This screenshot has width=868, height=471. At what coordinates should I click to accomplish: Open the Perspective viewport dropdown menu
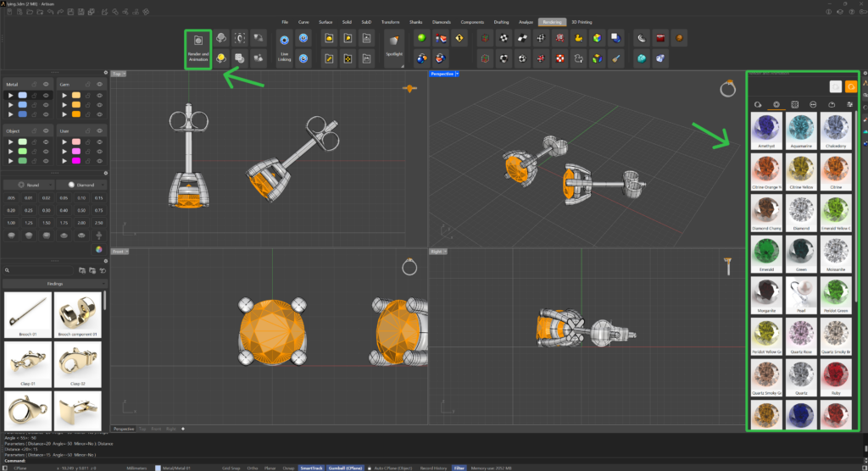[x=458, y=75]
